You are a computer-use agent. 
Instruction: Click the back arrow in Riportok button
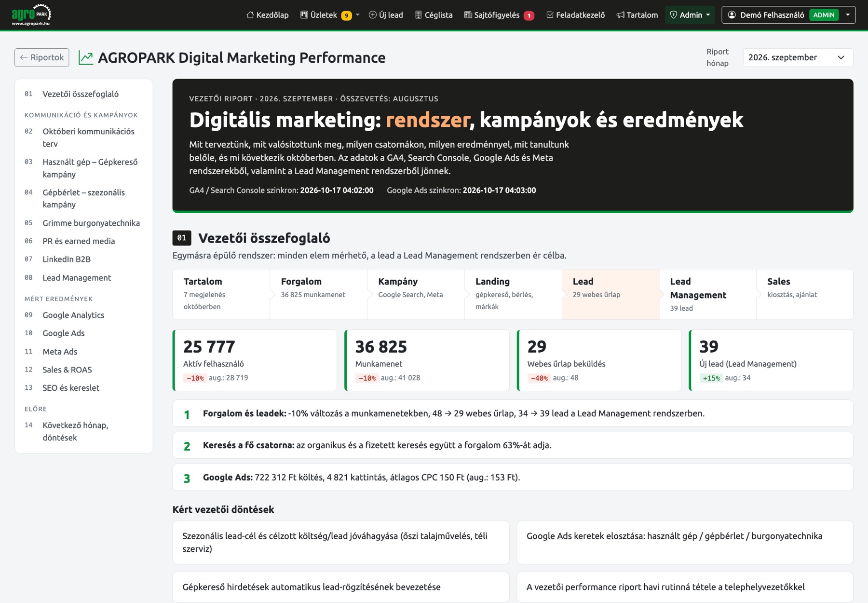coord(24,57)
